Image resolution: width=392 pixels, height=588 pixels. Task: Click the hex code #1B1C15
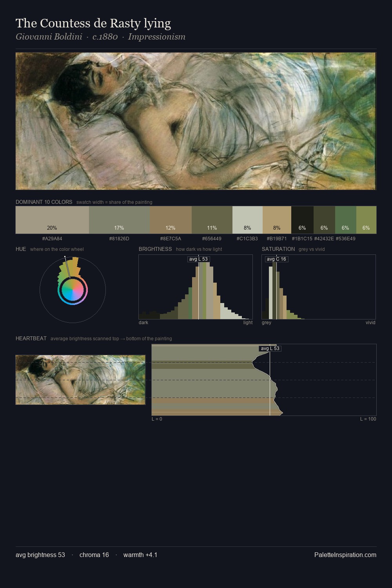point(302,239)
